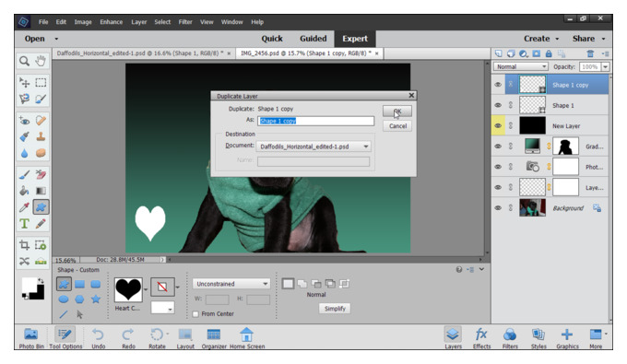627x364 pixels.
Task: Open the Opacity dropdown arrow
Action: 606,66
